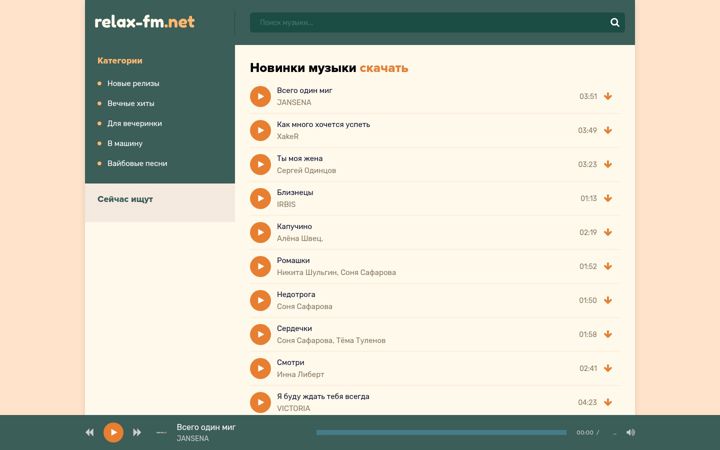Play the track Как много хочется успеть
The width and height of the screenshot is (720, 450).
tap(260, 130)
